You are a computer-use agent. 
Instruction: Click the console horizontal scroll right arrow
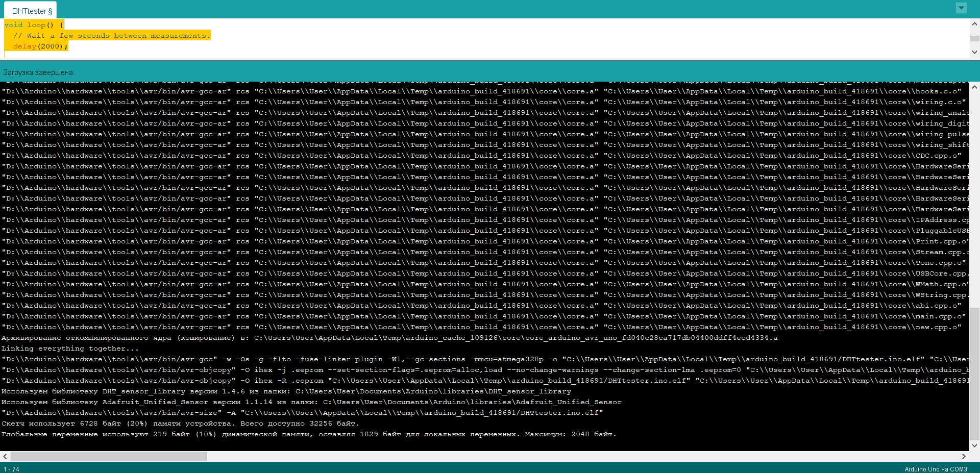tap(964, 456)
